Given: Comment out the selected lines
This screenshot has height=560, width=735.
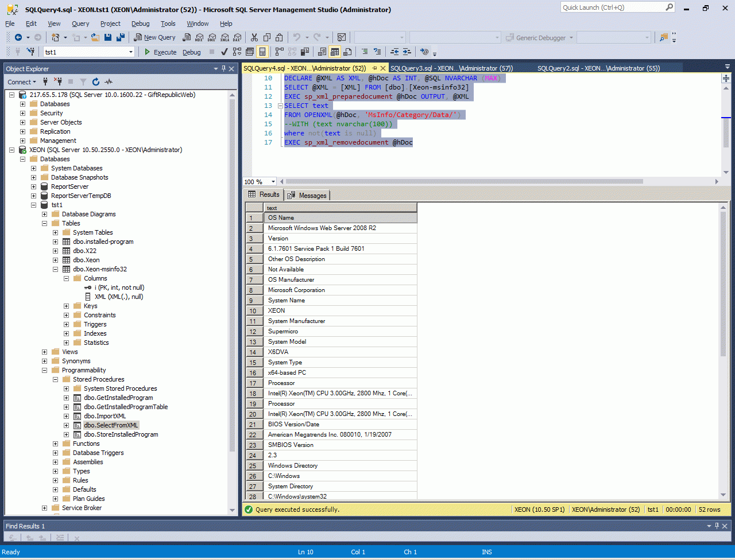Looking at the screenshot, I should pyautogui.click(x=365, y=52).
